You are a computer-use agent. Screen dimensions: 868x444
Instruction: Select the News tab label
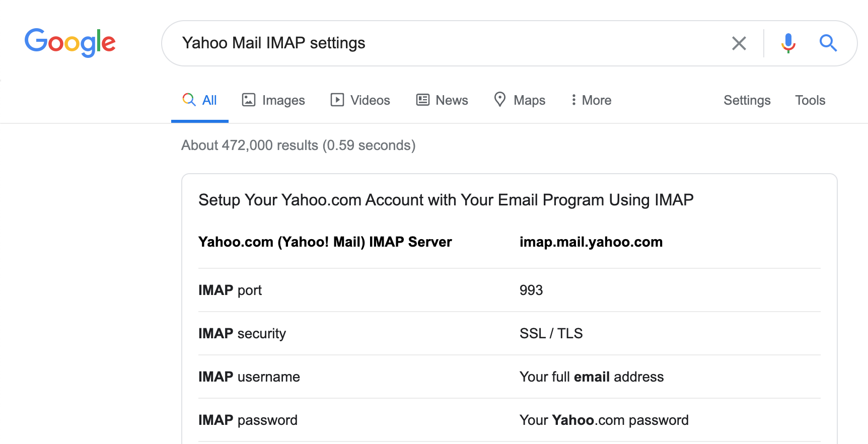[x=452, y=100]
